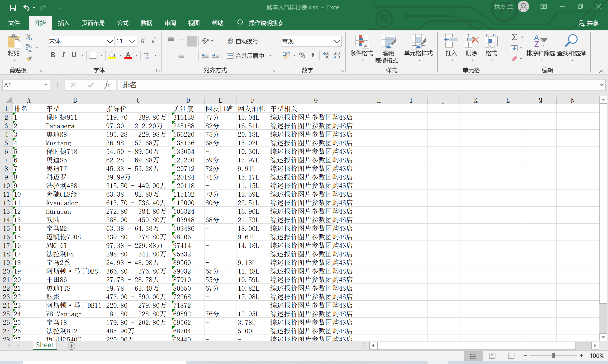
Task: Toggle Italic formatting
Action: click(63, 55)
